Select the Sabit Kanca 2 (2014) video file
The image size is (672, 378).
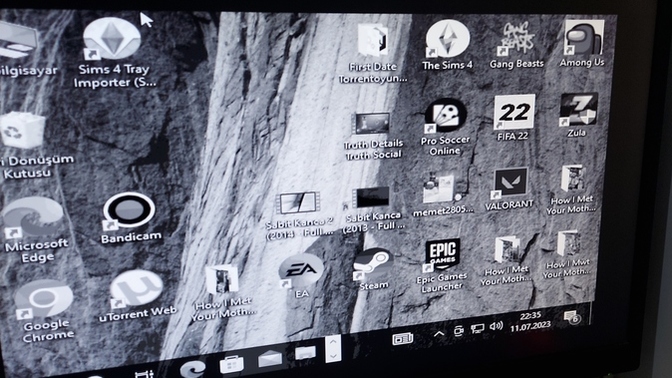[x=299, y=215]
